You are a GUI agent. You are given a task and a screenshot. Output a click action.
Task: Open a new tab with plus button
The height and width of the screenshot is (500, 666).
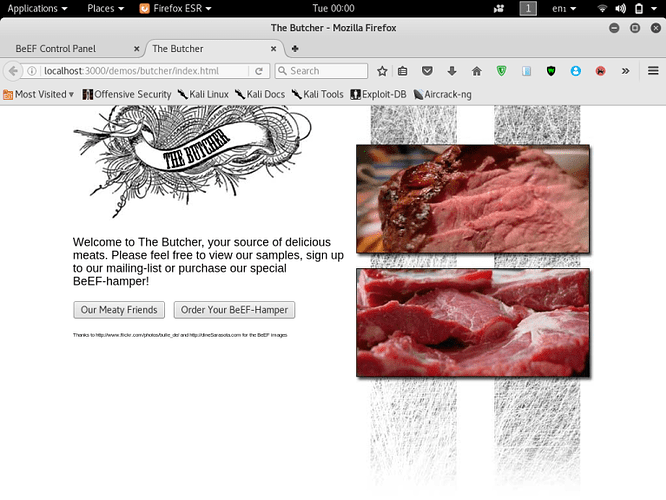295,48
